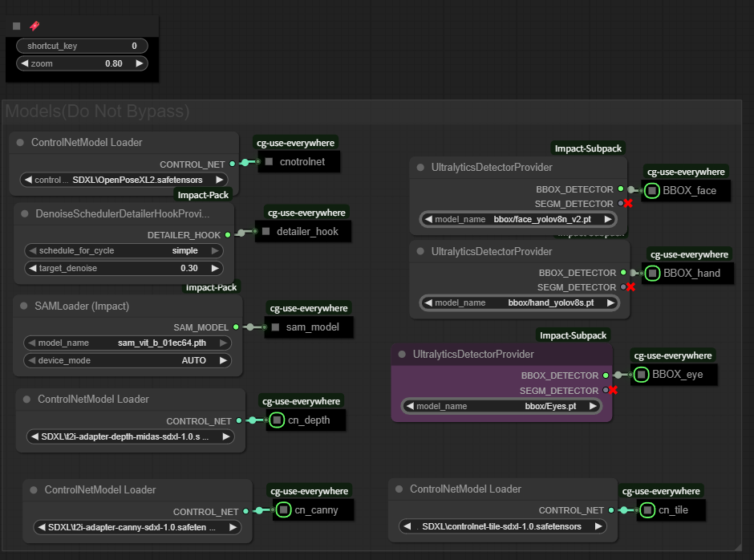The image size is (754, 560).
Task: Click CONTROL_NET output dot of tile loader
Action: click(611, 510)
